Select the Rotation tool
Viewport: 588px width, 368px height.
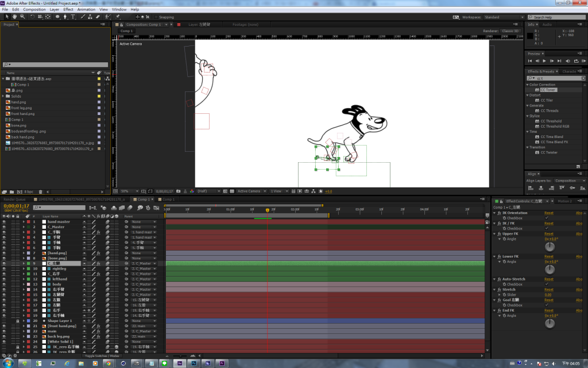32,17
